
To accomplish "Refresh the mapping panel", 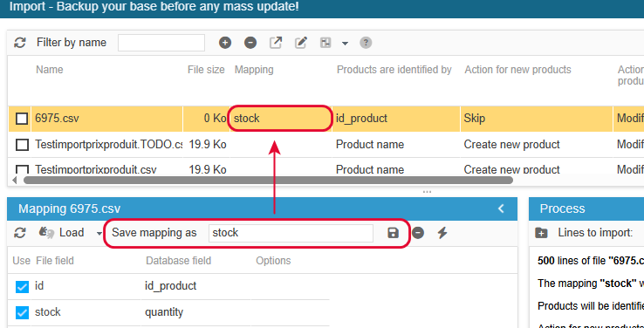I will point(20,233).
